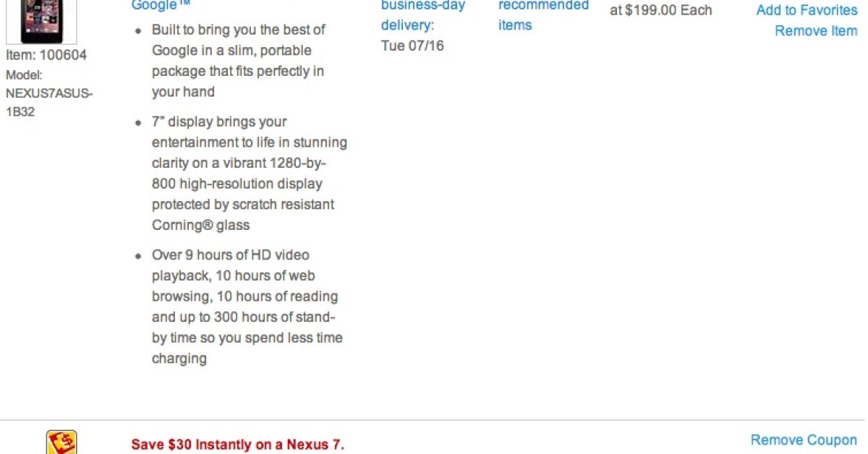Click the Item: 100604 number label
Screen dimensions: 868x454
(x=46, y=55)
